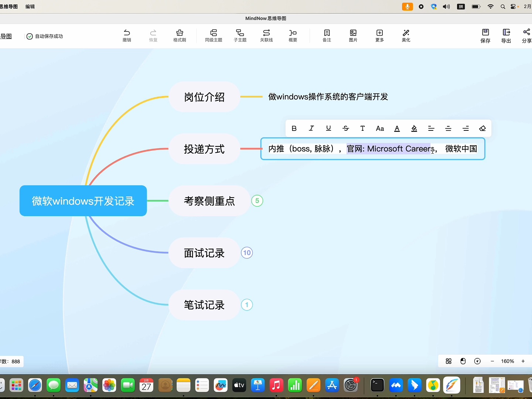Click the compass locate-center icon

(x=477, y=361)
